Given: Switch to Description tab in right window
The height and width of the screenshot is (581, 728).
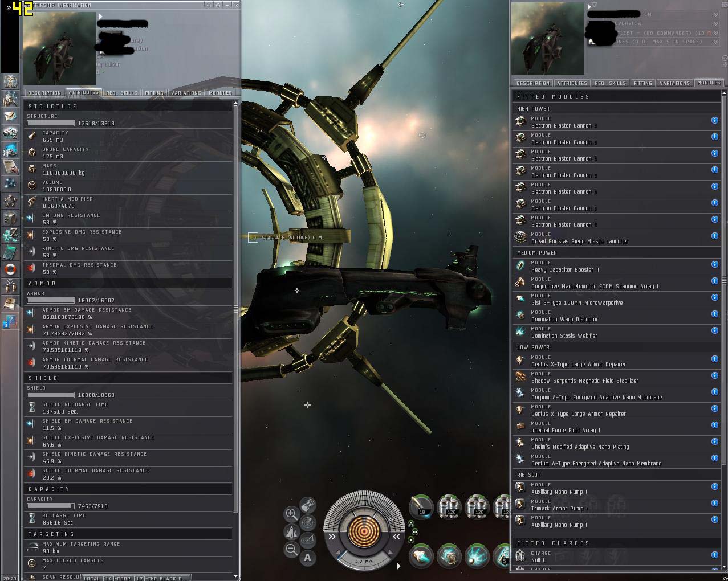Looking at the screenshot, I should [533, 83].
